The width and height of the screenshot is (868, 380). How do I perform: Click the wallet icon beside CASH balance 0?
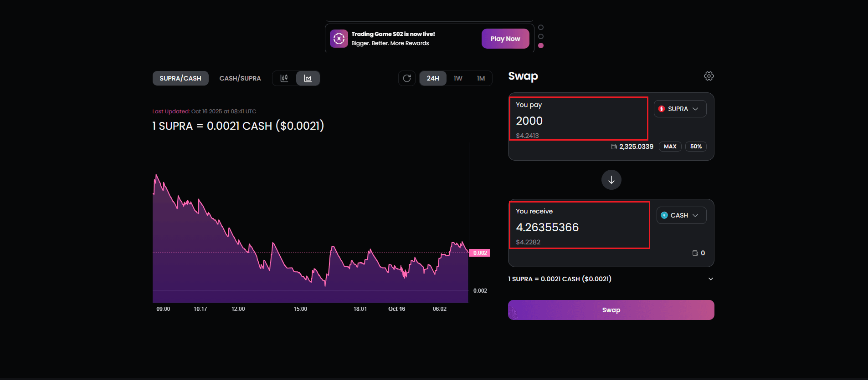(x=695, y=253)
